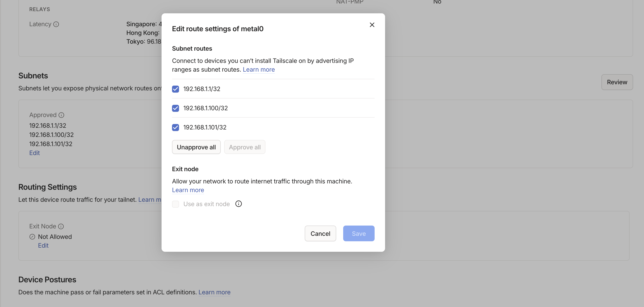Click the 192.168.1.101/32 label in the dialog
The width and height of the screenshot is (644, 307).
click(205, 127)
